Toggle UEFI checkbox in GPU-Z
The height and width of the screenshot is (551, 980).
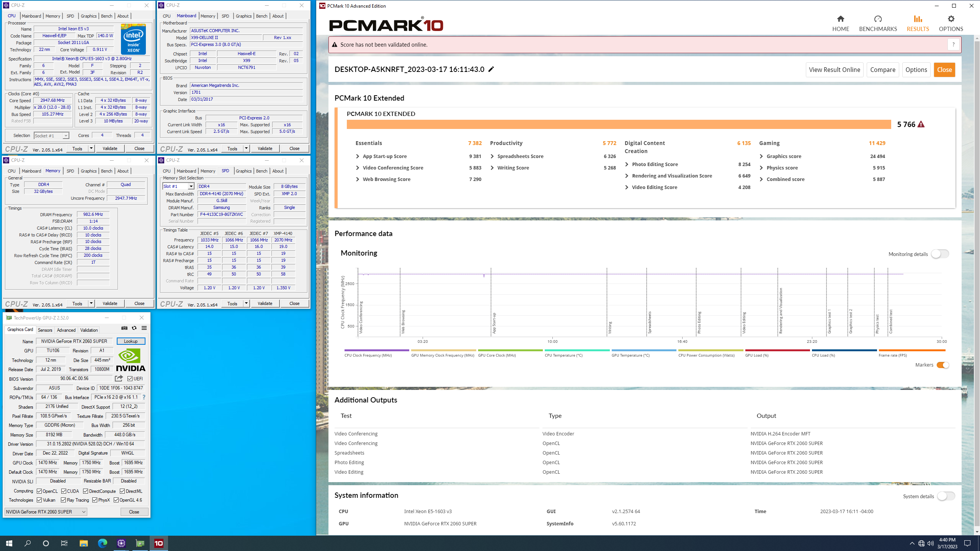pos(130,378)
